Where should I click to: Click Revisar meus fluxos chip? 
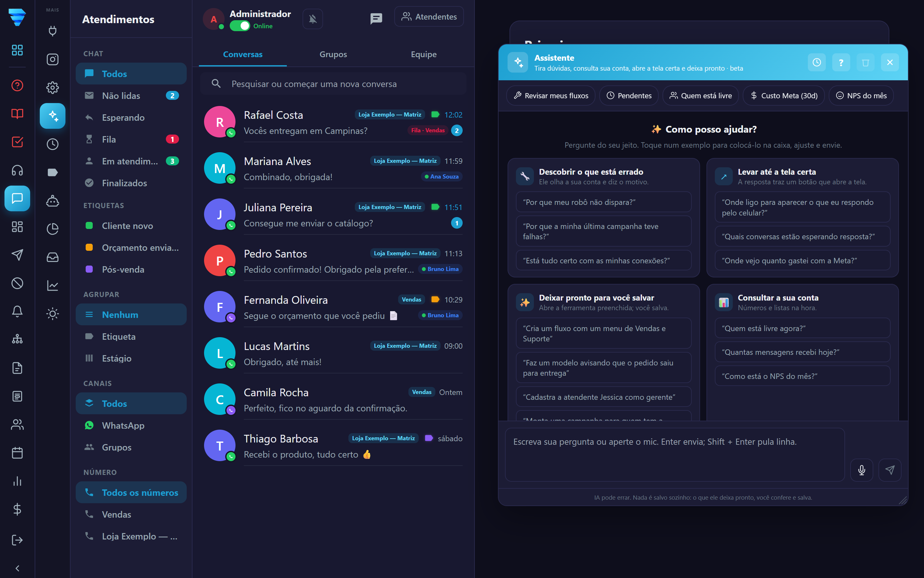[551, 96]
